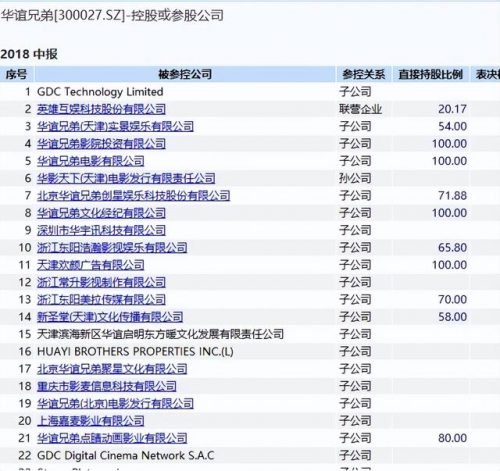Open 华谊兄弟(天津)实景娱乐有限公司 link
The width and height of the screenshot is (500, 471).
point(115,126)
